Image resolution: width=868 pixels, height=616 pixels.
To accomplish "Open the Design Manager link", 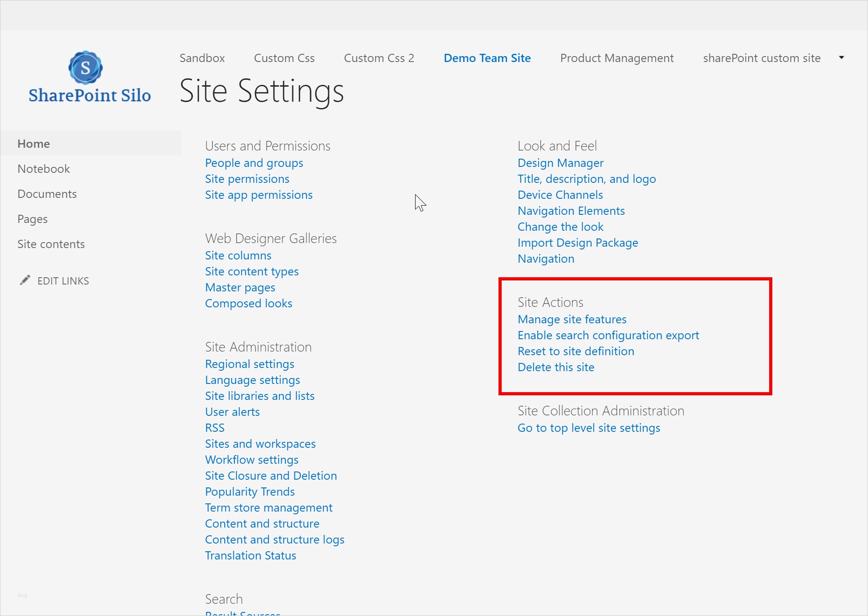I will pyautogui.click(x=560, y=163).
